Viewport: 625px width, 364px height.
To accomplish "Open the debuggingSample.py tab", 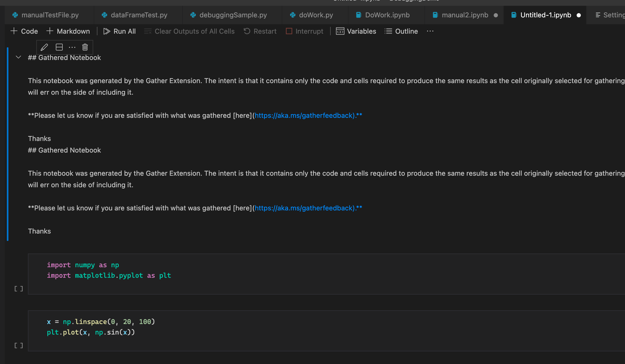I will pyautogui.click(x=233, y=15).
